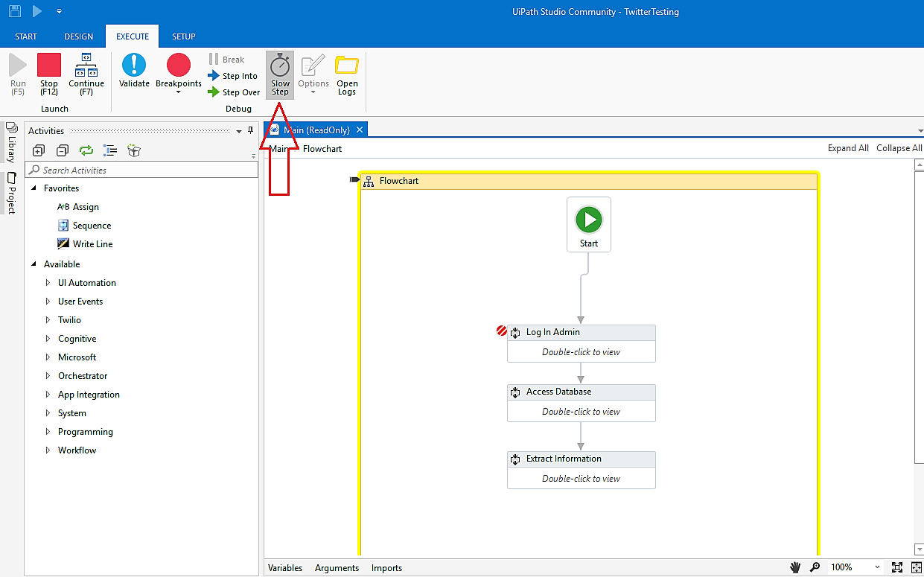Toggle breakpoint on Log In Admin
This screenshot has width=924, height=577.
click(502, 331)
